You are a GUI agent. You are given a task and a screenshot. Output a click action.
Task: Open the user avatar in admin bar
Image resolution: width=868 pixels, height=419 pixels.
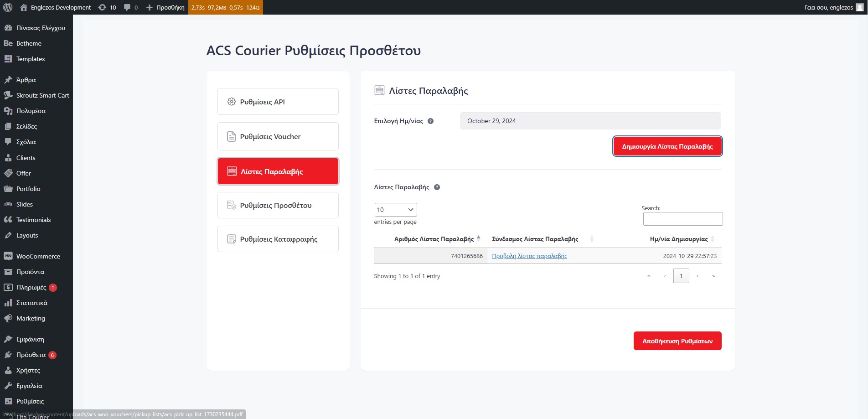click(860, 7)
